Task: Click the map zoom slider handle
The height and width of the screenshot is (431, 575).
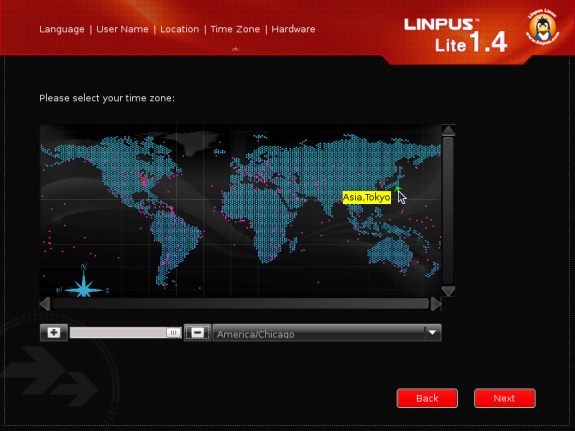Action: (x=173, y=333)
